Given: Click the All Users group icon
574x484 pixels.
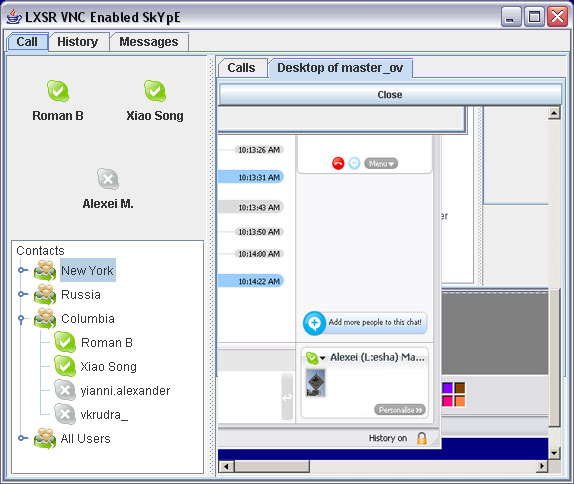Looking at the screenshot, I should (x=45, y=439).
